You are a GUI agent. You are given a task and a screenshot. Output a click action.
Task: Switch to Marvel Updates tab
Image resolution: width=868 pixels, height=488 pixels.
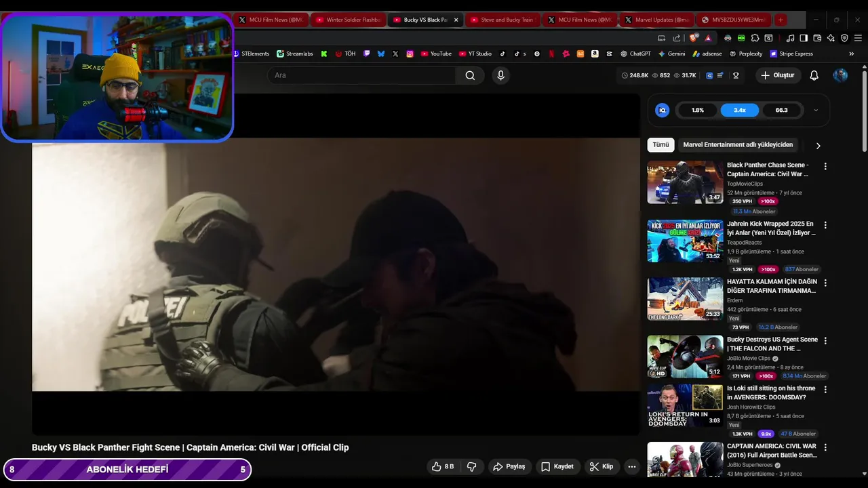point(657,20)
